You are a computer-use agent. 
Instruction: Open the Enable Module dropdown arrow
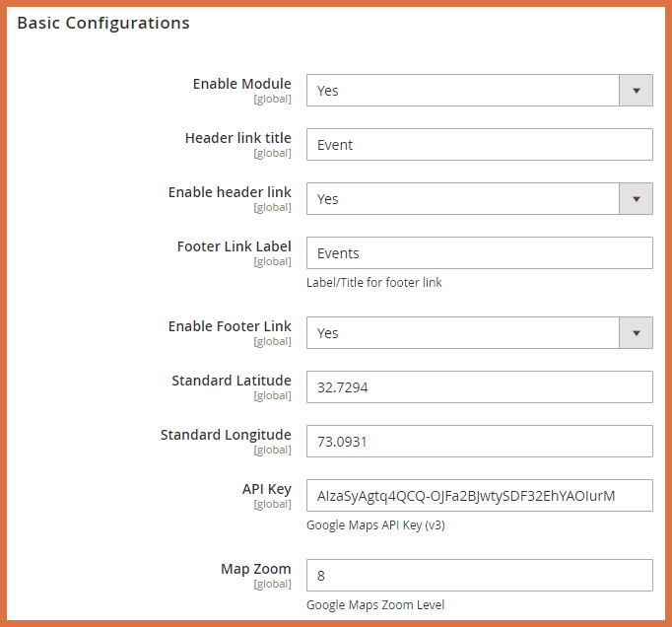636,91
